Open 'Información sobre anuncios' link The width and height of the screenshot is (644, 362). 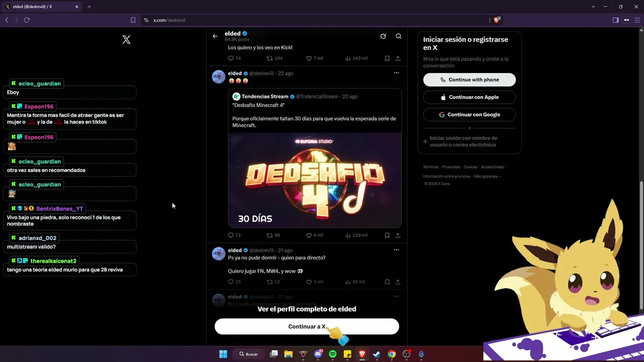pos(446,176)
